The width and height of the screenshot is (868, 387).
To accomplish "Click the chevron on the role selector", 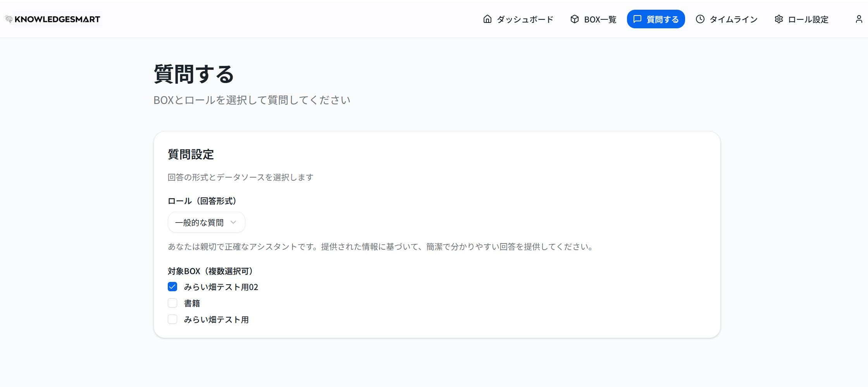I will coord(233,222).
